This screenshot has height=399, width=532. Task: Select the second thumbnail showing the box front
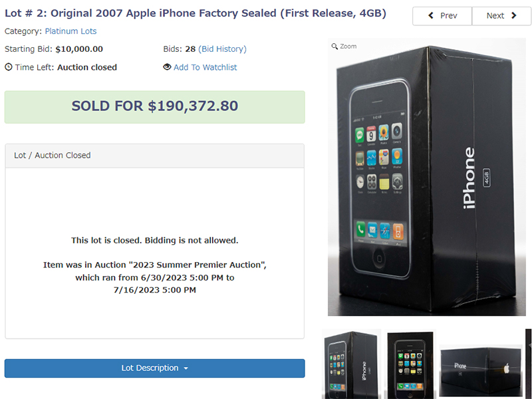[x=410, y=364]
